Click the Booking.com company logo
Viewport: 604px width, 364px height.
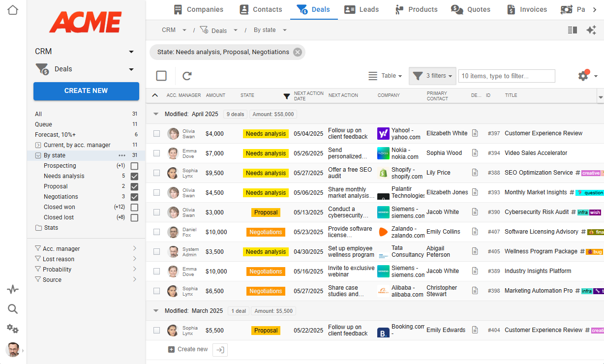(x=383, y=333)
